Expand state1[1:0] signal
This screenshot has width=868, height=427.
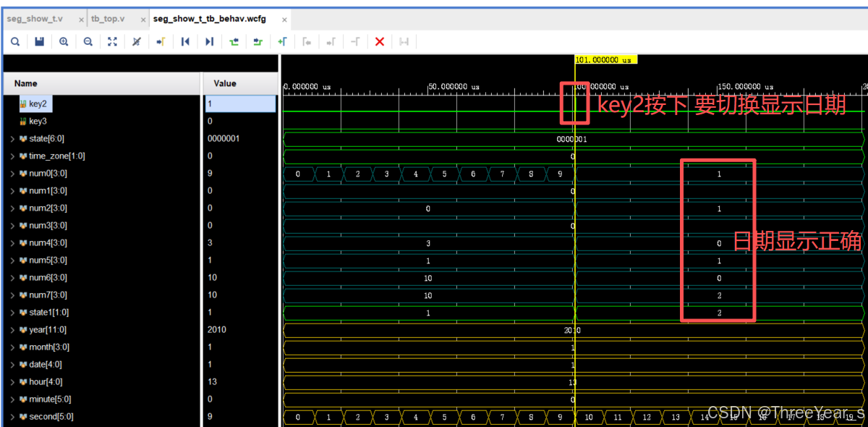pyautogui.click(x=12, y=312)
